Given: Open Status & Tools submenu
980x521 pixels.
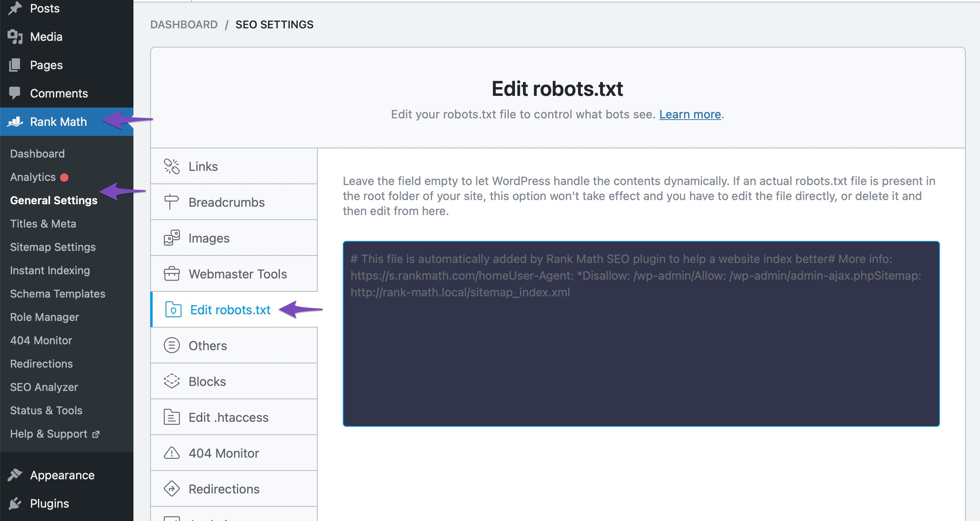Looking at the screenshot, I should (46, 411).
